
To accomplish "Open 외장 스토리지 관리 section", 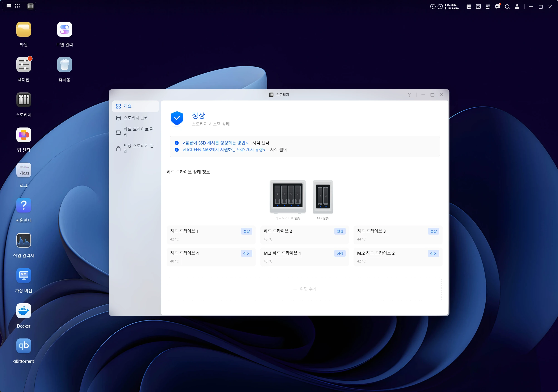I will point(135,148).
